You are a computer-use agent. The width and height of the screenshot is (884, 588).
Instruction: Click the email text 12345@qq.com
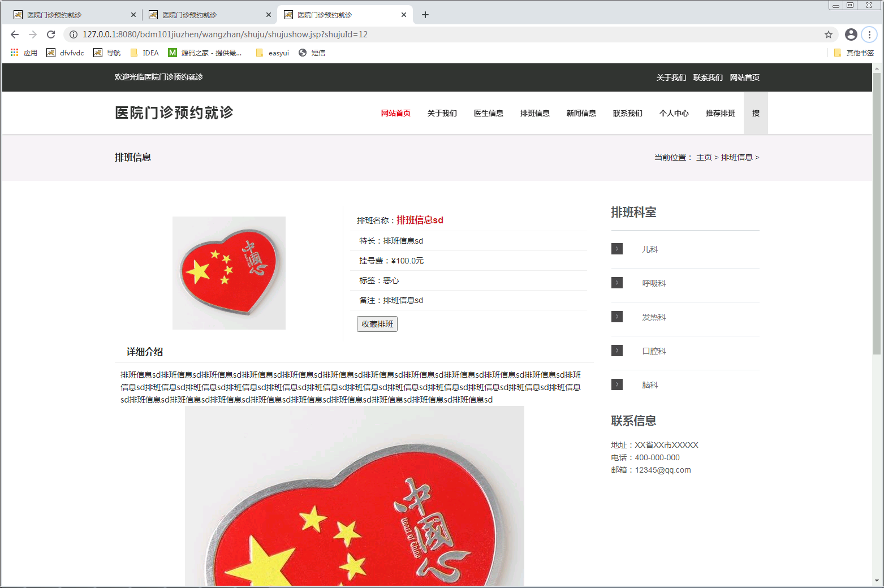click(x=663, y=470)
